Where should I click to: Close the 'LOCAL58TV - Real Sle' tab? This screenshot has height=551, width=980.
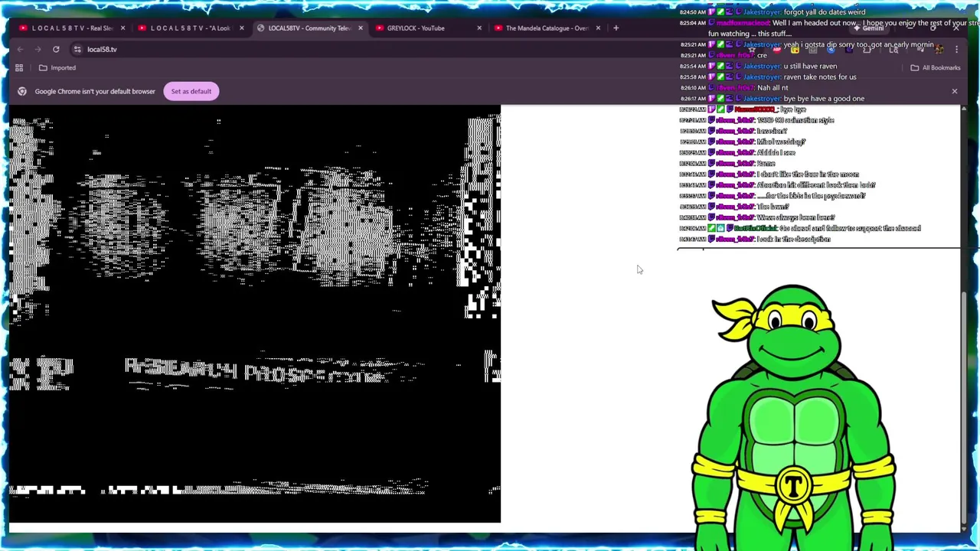[122, 28]
